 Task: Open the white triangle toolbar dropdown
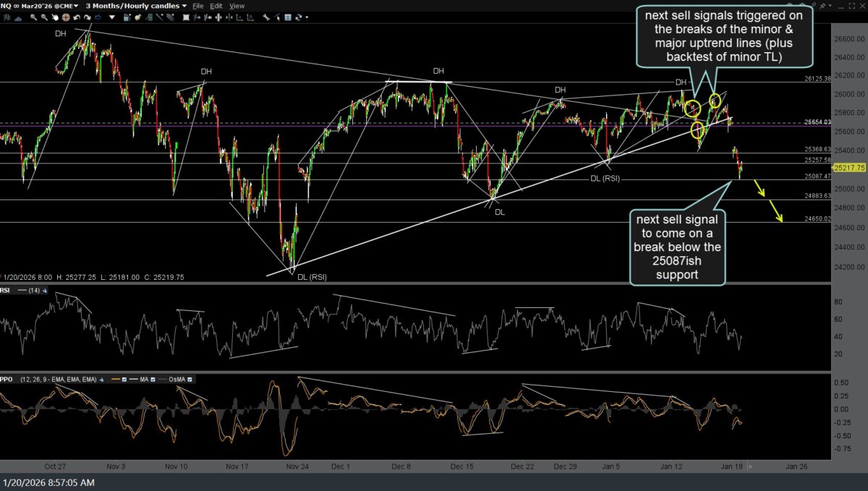(112, 17)
